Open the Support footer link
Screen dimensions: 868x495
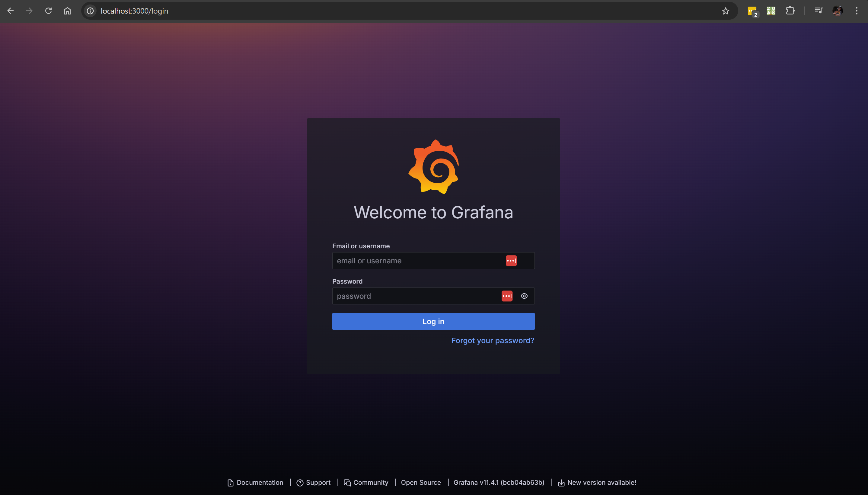tap(314, 482)
